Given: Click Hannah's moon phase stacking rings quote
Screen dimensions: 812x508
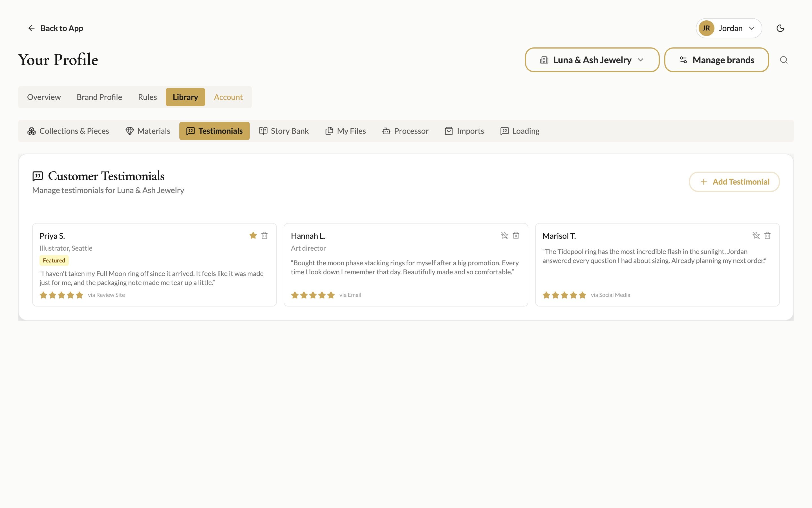Looking at the screenshot, I should [x=405, y=268].
